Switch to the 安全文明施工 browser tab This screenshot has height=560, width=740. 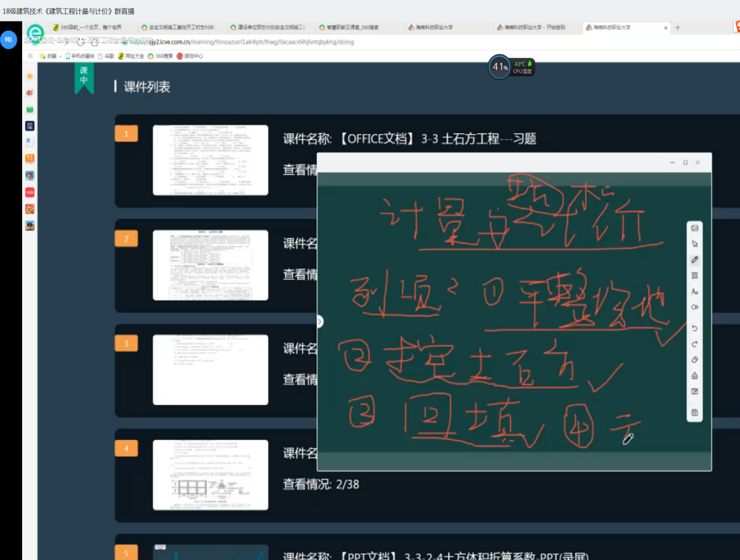coord(179,27)
